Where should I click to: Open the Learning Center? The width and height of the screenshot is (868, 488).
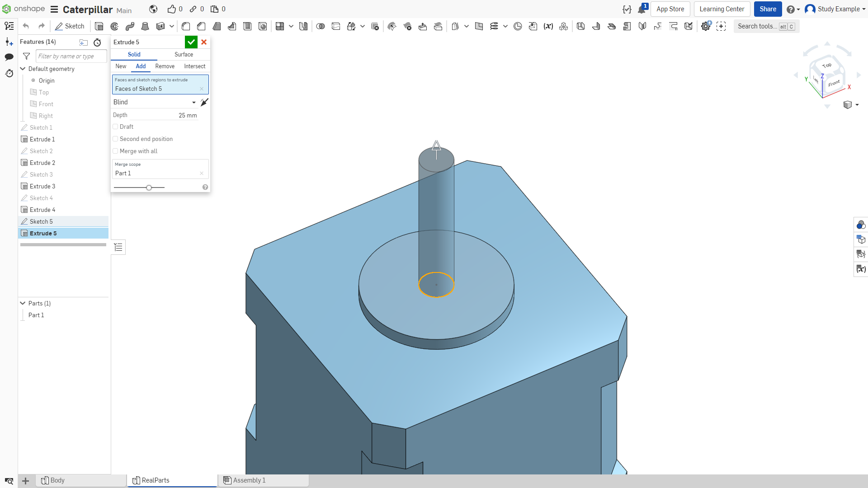coord(722,9)
